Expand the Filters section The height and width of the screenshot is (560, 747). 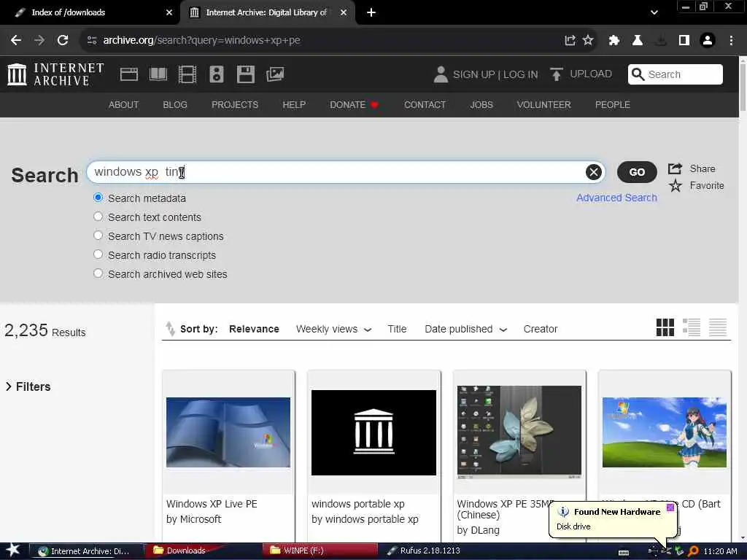click(x=28, y=386)
